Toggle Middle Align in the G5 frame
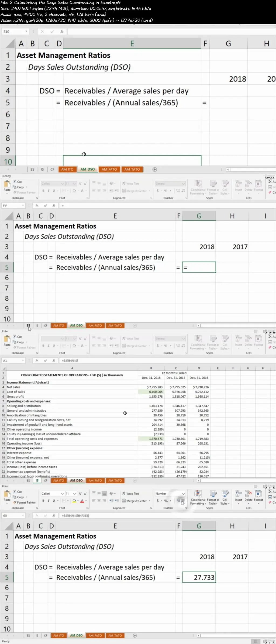The width and height of the screenshot is (276, 644). tap(99, 493)
